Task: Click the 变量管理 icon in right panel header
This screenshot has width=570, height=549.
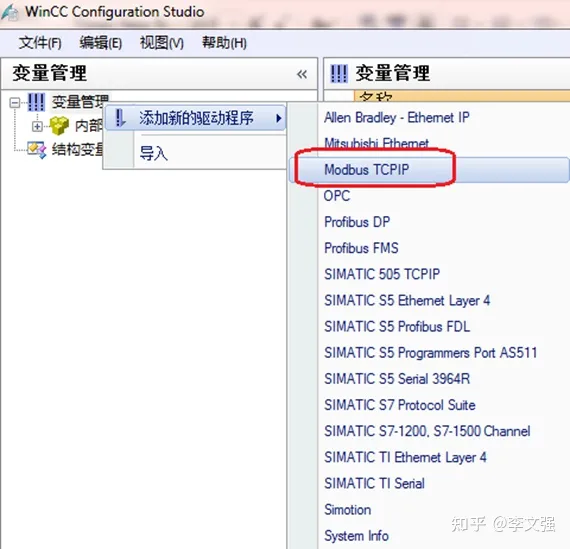Action: [339, 73]
